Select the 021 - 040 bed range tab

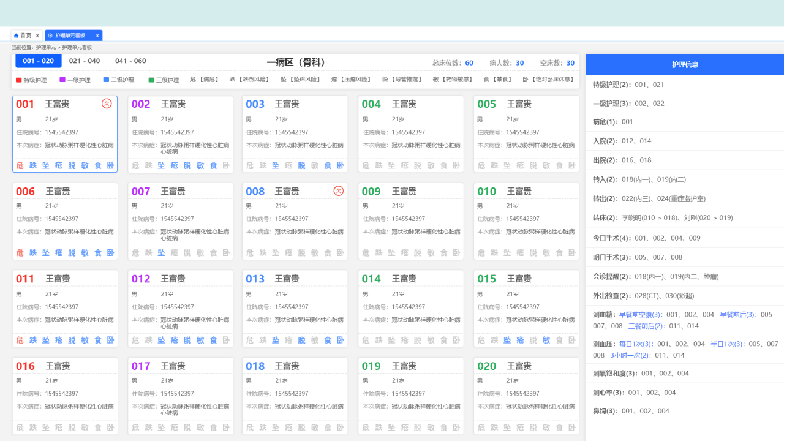[85, 61]
